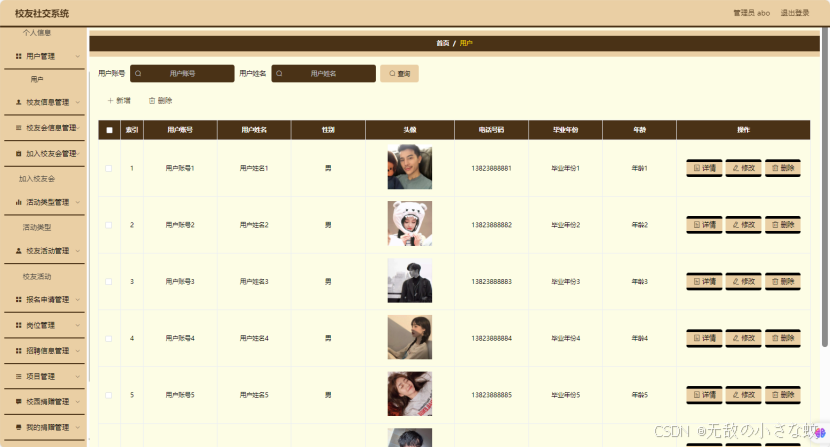The height and width of the screenshot is (447, 830).
Task: Expand the 校园捐赠管理 chevron
Action: (x=78, y=401)
